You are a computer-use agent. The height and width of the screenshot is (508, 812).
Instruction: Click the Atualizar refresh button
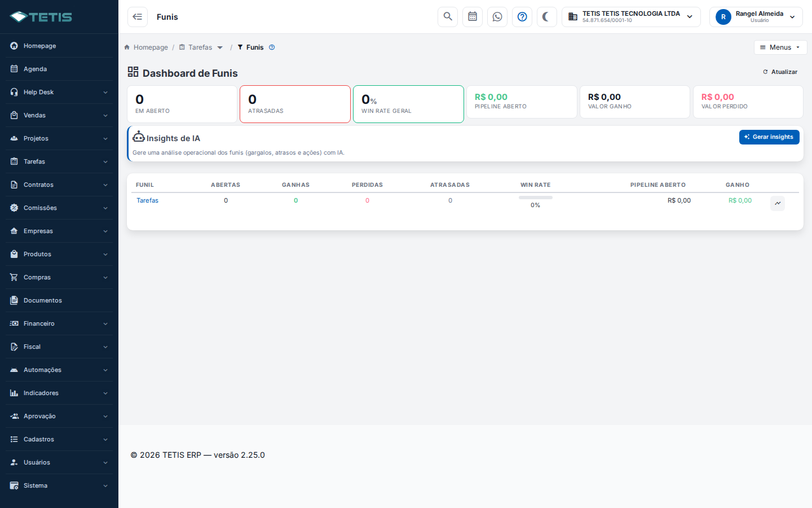pyautogui.click(x=780, y=72)
